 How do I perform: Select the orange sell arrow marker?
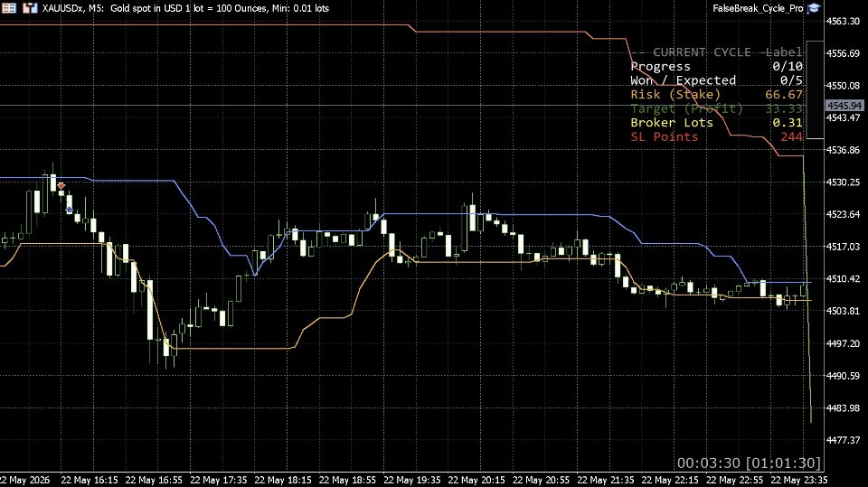point(61,186)
